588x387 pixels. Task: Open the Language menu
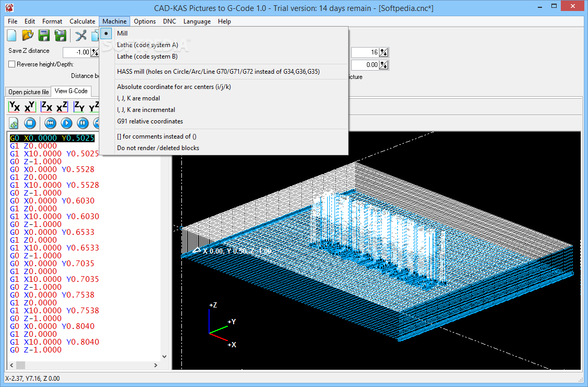click(x=197, y=21)
